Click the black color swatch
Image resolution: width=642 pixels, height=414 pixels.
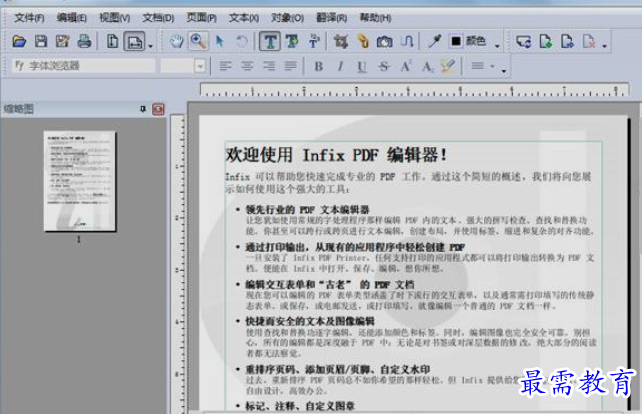pyautogui.click(x=456, y=41)
